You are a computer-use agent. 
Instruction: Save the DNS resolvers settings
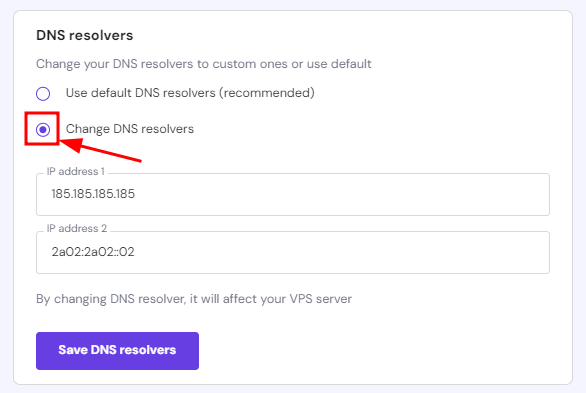117,351
